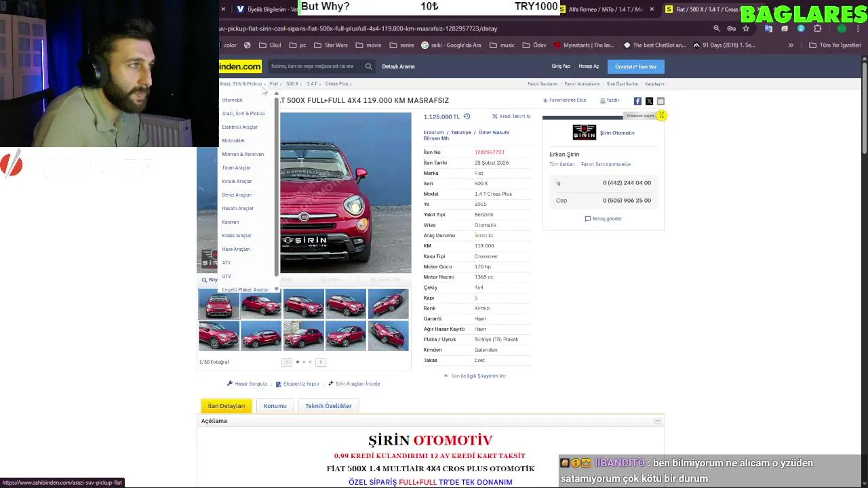868x488 pixels.
Task: Switch to Alfa Romeo MiTo browser tab
Action: 606,9
